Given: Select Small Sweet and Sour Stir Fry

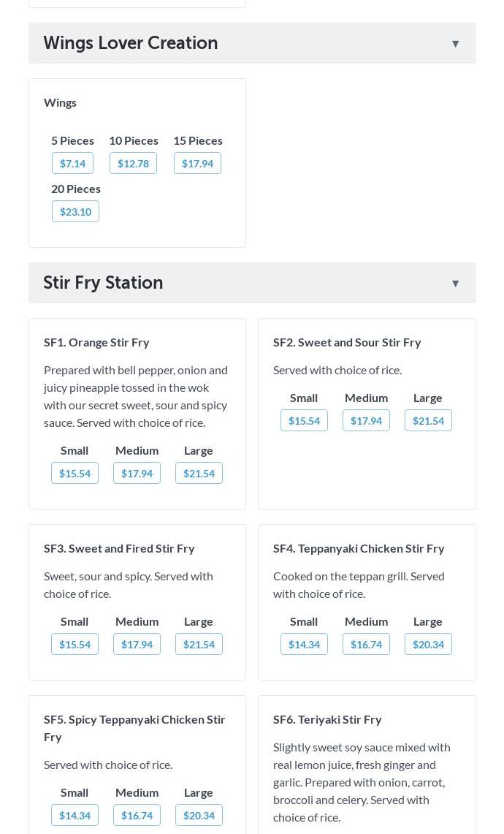Looking at the screenshot, I should tap(304, 421).
